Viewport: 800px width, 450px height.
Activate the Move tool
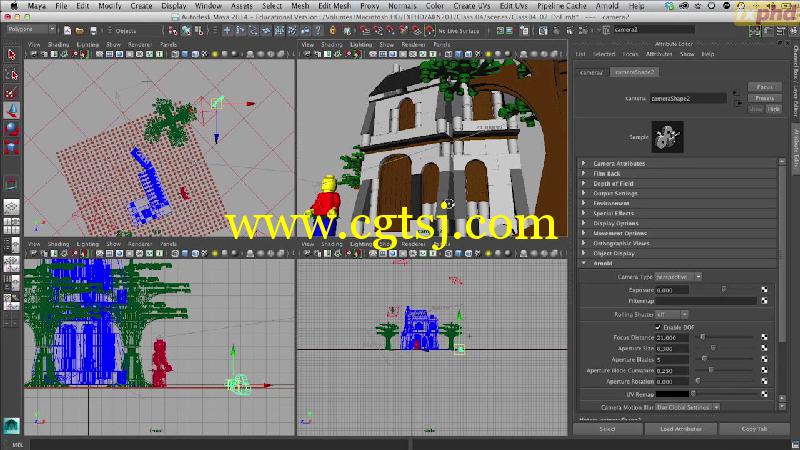tap(12, 110)
